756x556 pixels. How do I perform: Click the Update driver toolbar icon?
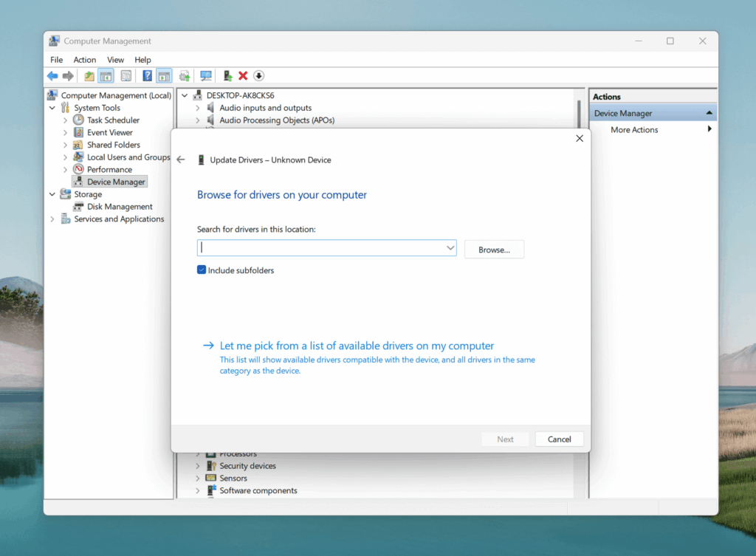point(228,76)
